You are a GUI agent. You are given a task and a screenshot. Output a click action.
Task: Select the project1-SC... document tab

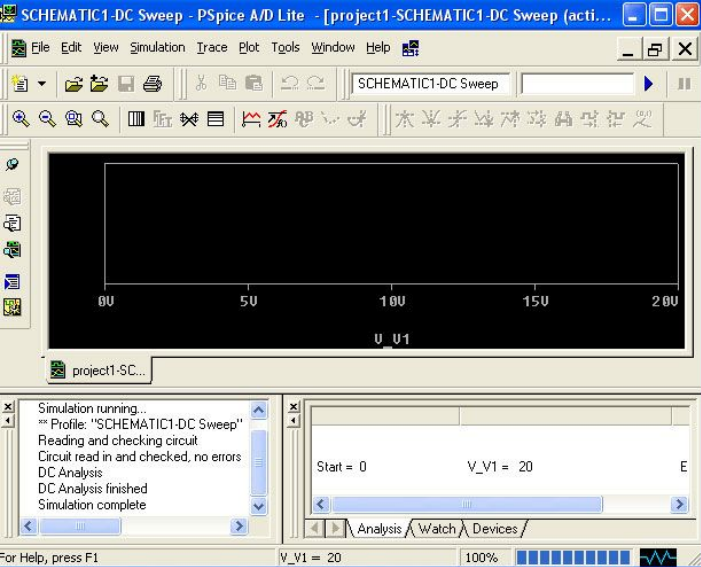[x=99, y=370]
